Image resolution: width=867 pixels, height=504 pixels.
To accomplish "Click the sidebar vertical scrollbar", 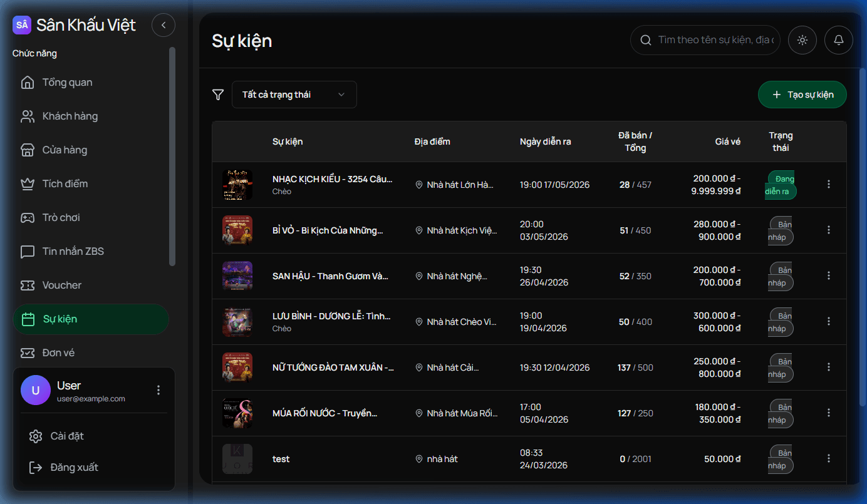I will [172, 157].
